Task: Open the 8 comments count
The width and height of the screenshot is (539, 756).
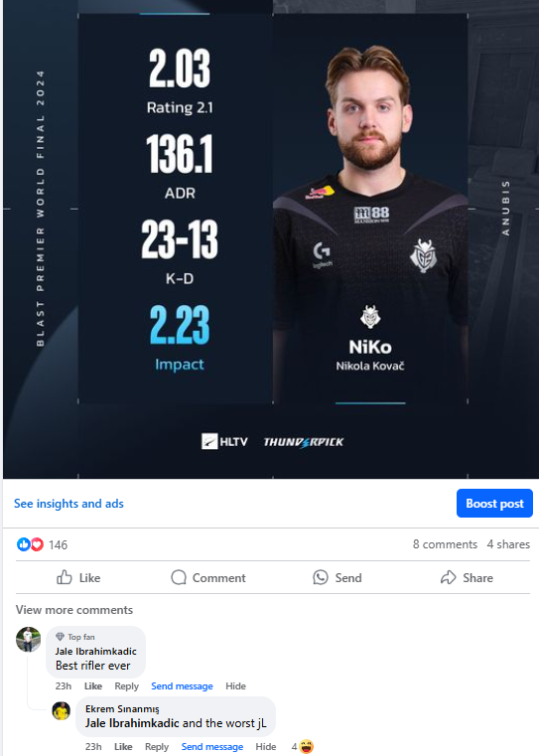Action: coord(445,544)
